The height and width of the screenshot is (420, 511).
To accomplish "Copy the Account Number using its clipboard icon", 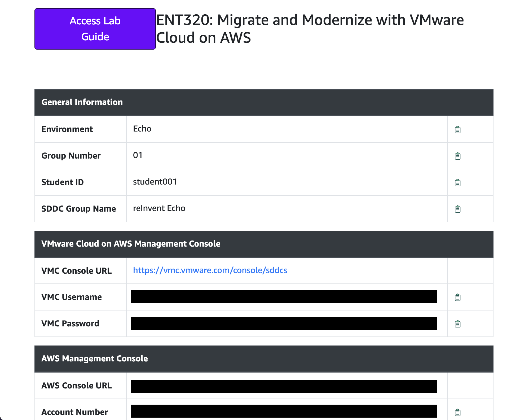I will pyautogui.click(x=457, y=412).
